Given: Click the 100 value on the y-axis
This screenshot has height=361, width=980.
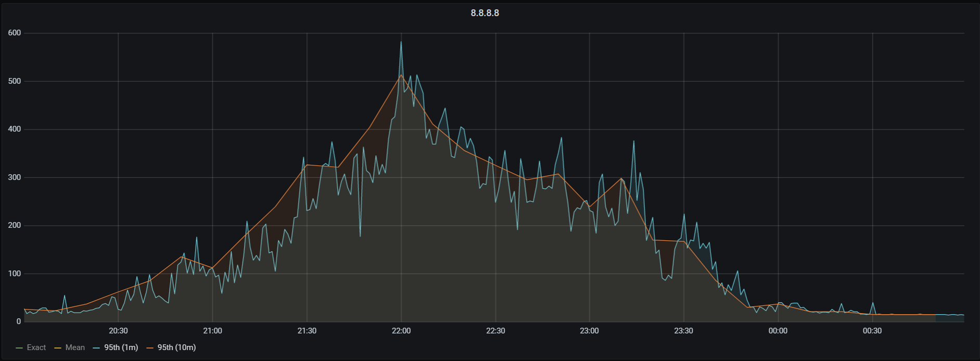Looking at the screenshot, I should [15, 274].
